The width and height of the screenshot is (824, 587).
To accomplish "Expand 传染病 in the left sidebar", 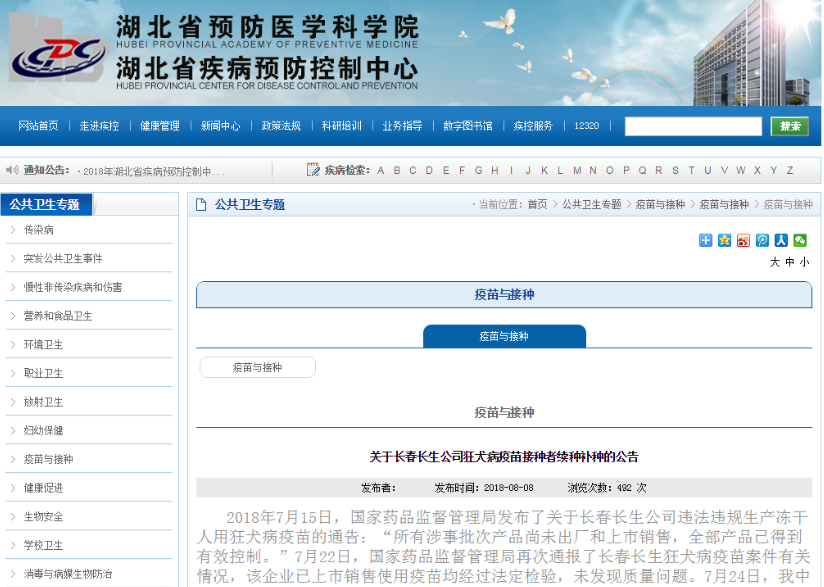I will (39, 230).
